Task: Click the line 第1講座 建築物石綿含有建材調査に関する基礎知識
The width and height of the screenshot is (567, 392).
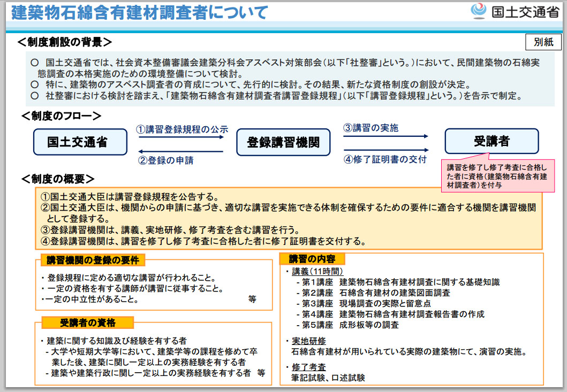Action: 398,282
